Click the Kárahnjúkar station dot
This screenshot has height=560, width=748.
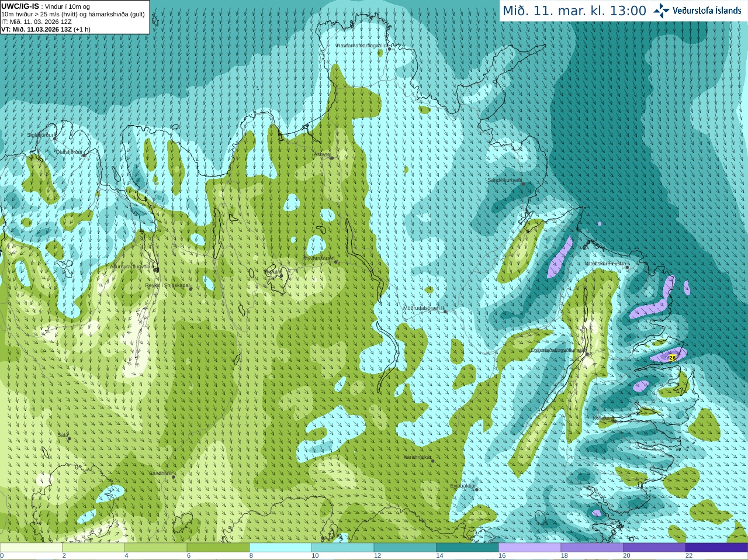(x=433, y=461)
